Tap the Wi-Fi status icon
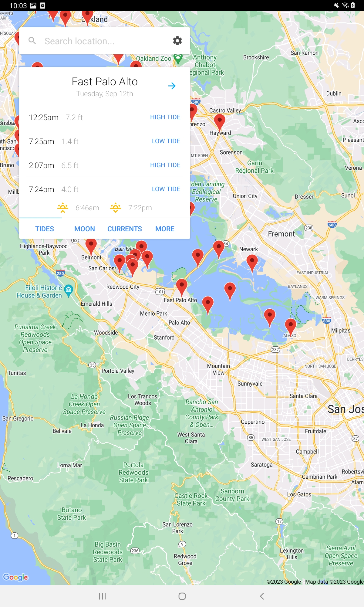 click(345, 5)
